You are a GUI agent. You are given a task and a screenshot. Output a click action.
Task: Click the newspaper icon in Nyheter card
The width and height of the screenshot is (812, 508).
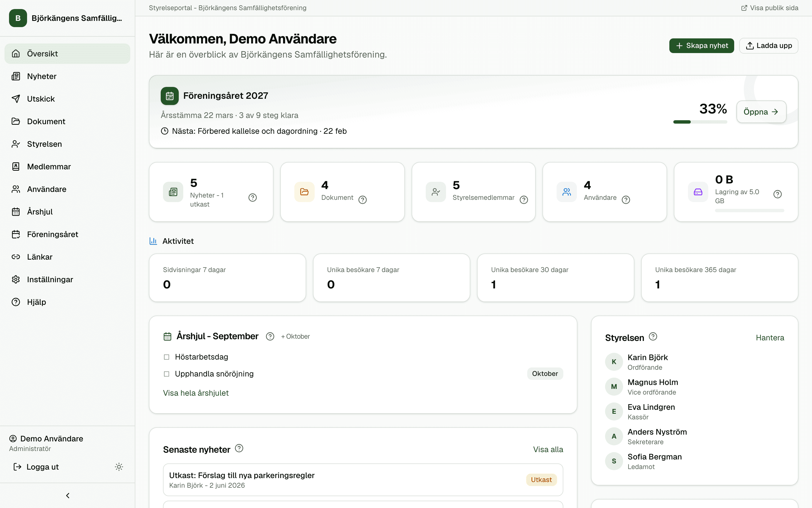pos(173,192)
